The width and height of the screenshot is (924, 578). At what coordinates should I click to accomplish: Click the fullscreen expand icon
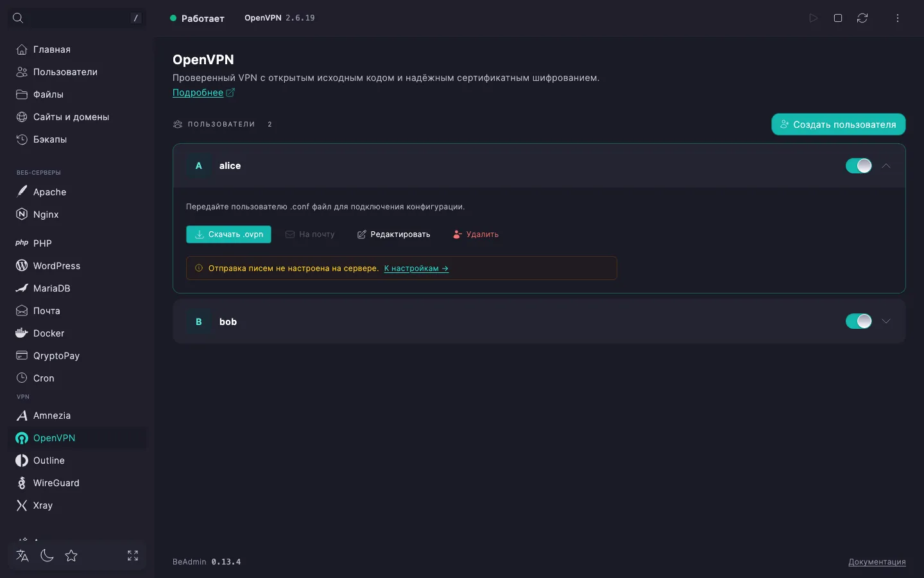(133, 556)
